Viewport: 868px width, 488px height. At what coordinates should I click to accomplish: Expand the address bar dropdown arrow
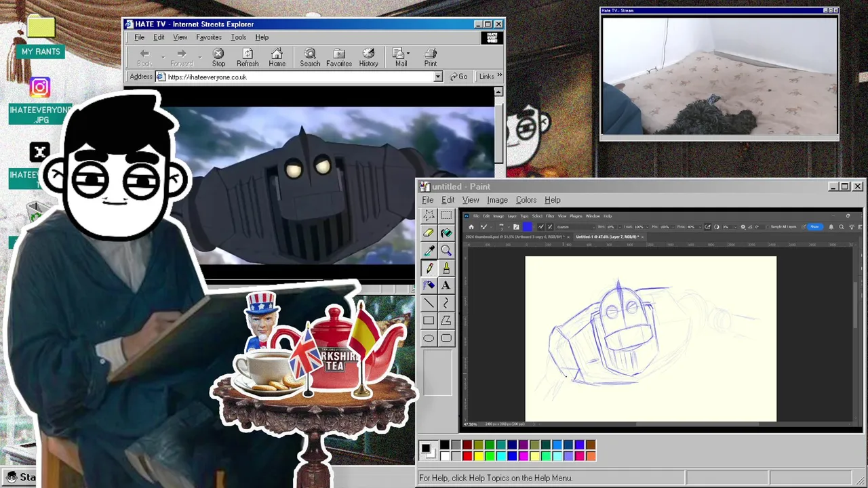(x=437, y=77)
